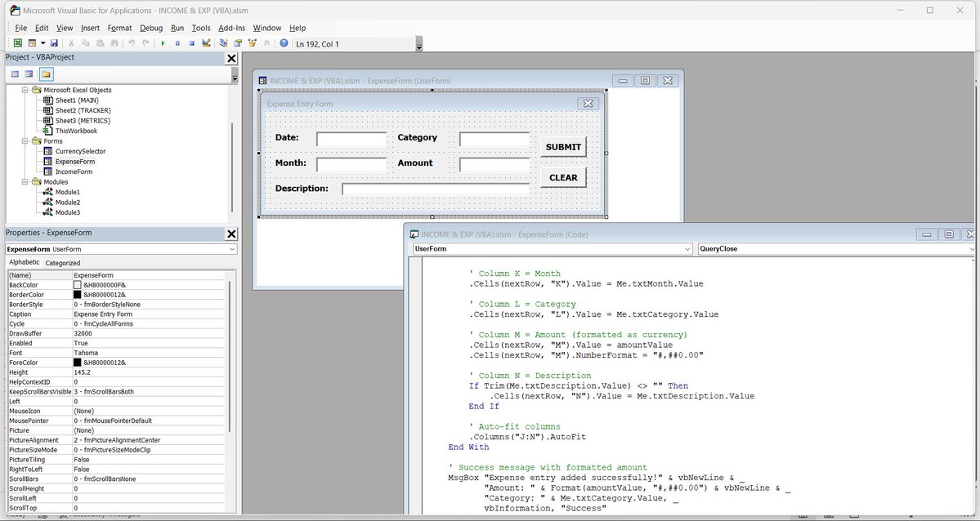Click the BorderColor black swatch

[78, 294]
